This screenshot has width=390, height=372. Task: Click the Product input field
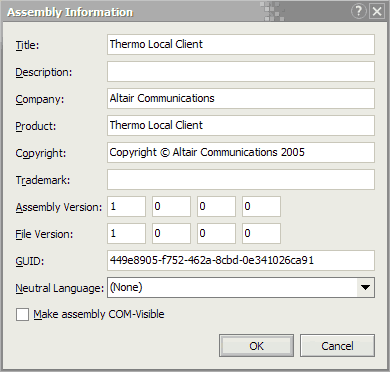241,126
